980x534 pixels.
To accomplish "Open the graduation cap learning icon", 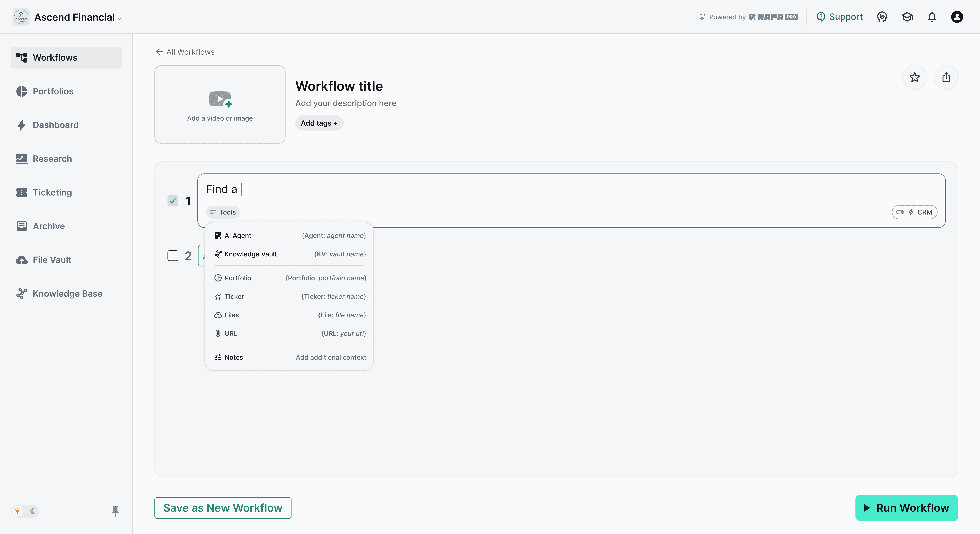I will (x=907, y=17).
